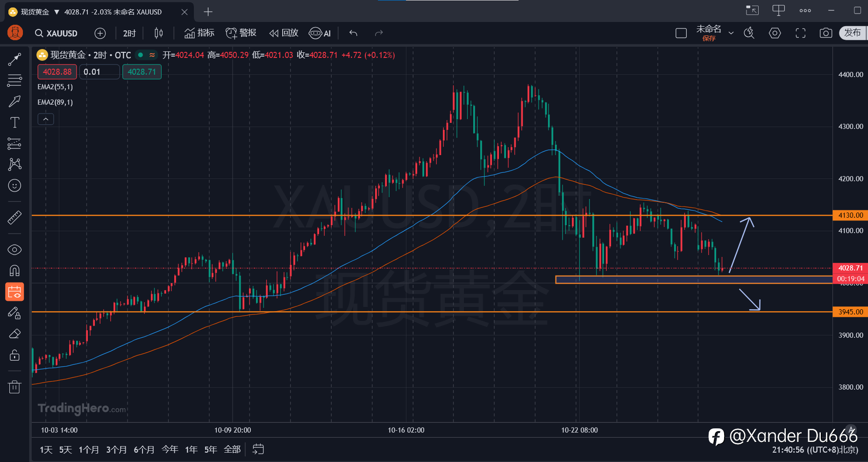Click the trash icon to delete drawings
The image size is (868, 462).
pyautogui.click(x=14, y=387)
